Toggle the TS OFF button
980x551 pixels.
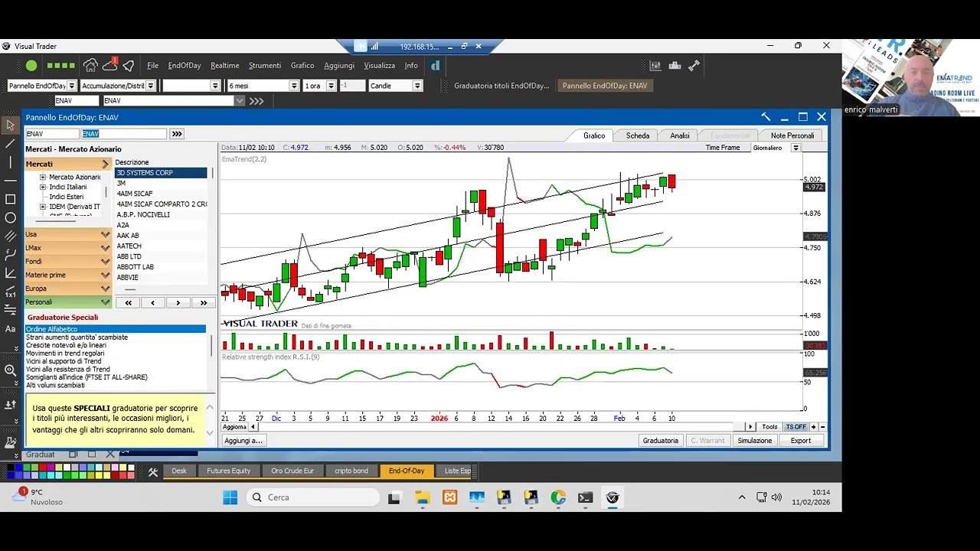[796, 427]
